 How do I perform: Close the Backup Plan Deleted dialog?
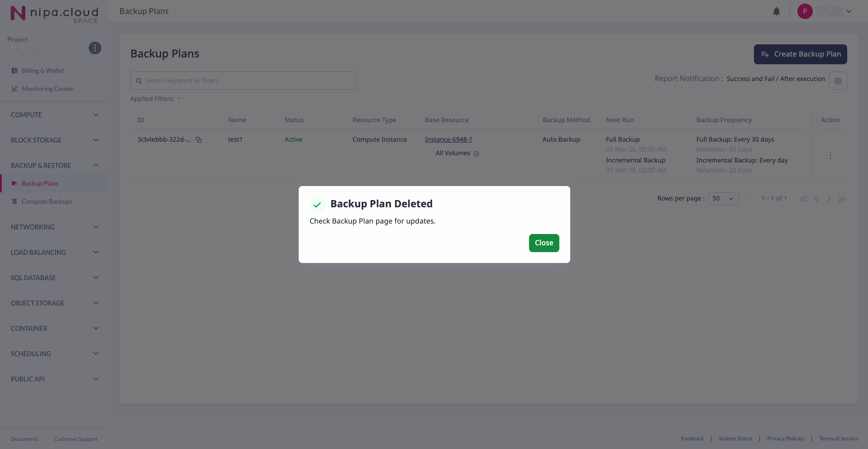pyautogui.click(x=544, y=243)
